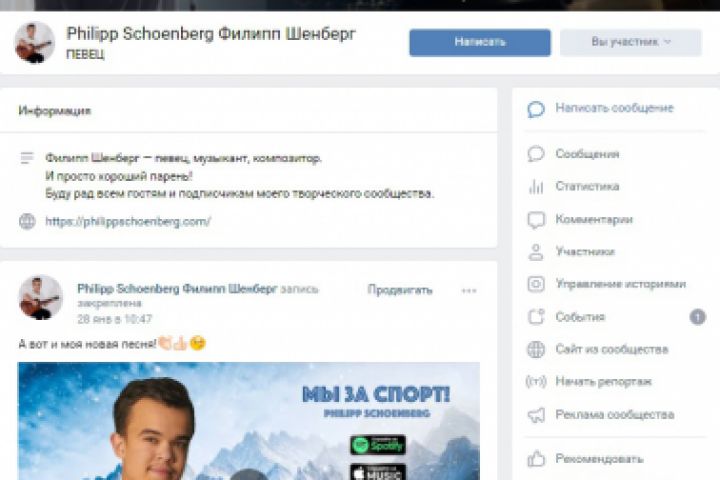Click Реклама сообщества megaphone icon
The image size is (720, 480).
pyautogui.click(x=536, y=415)
